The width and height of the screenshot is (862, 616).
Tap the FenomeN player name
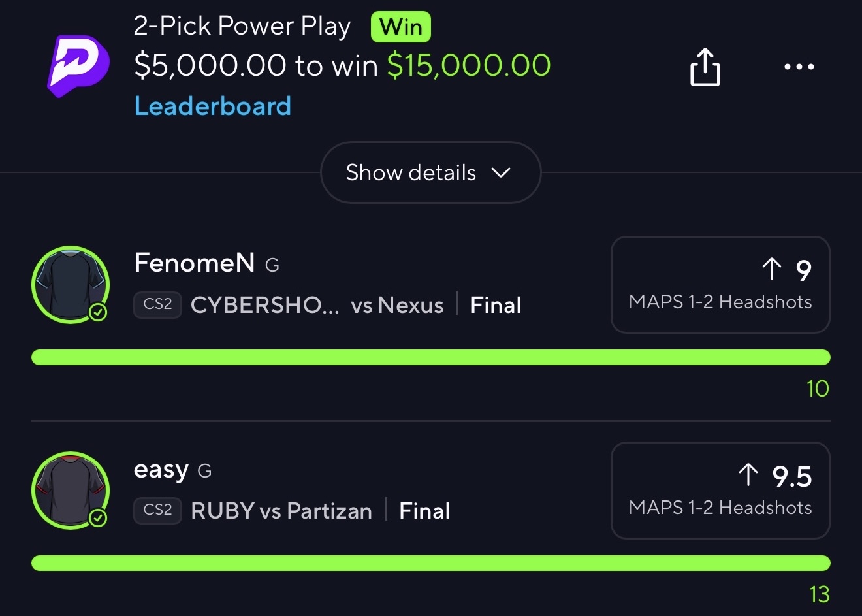(195, 263)
